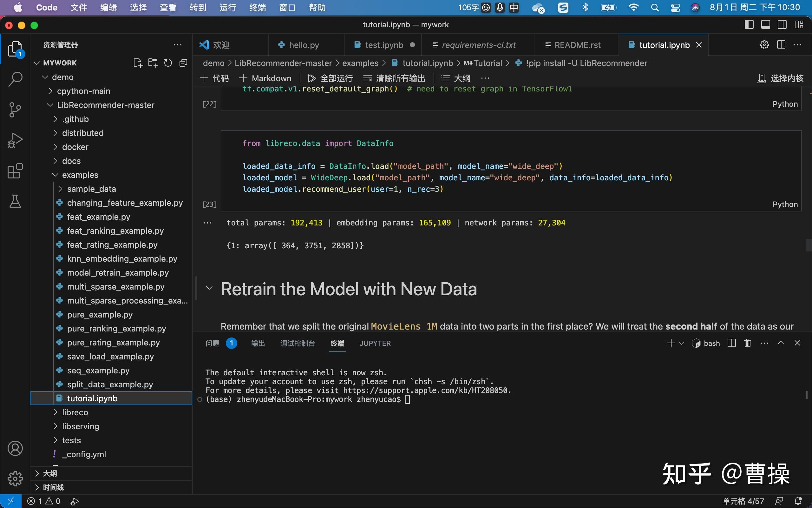The height and width of the screenshot is (508, 812).
Task: Close the tutorial.ipynb tab
Action: coord(699,45)
